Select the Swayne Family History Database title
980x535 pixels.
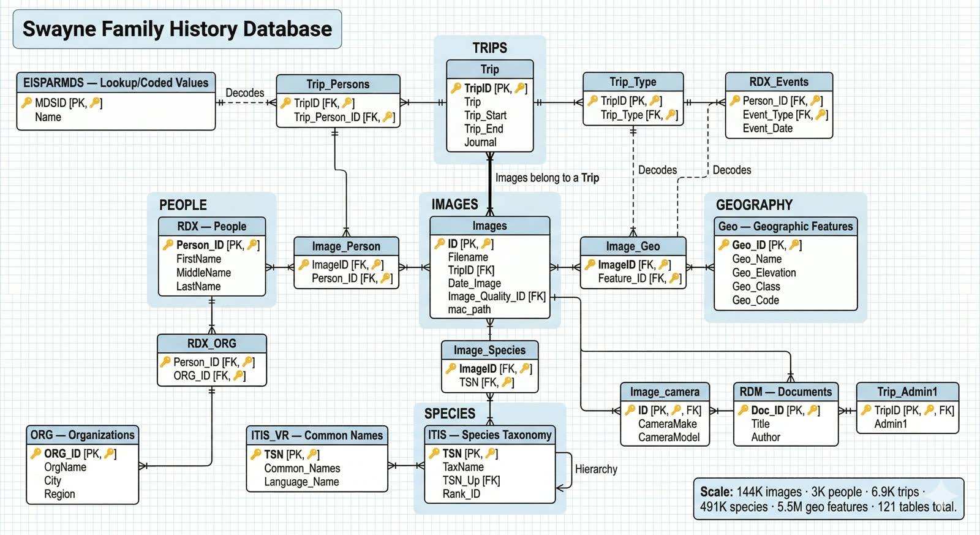[x=177, y=29]
